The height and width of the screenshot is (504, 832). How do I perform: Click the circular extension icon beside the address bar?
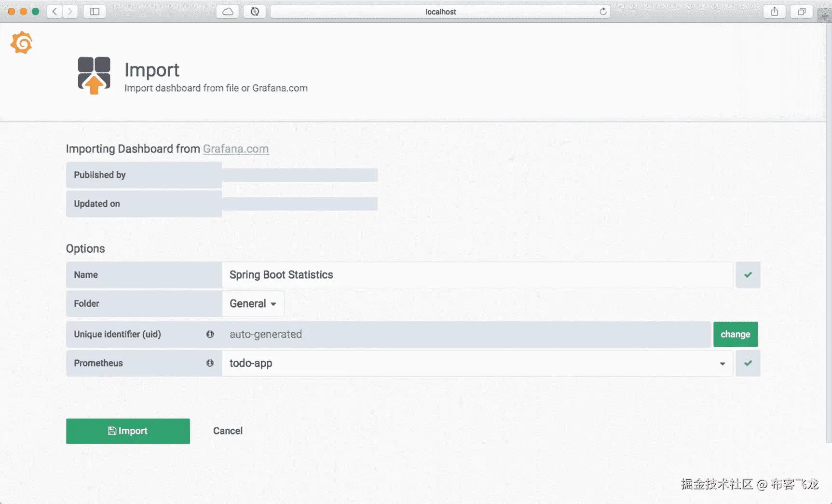coord(255,12)
